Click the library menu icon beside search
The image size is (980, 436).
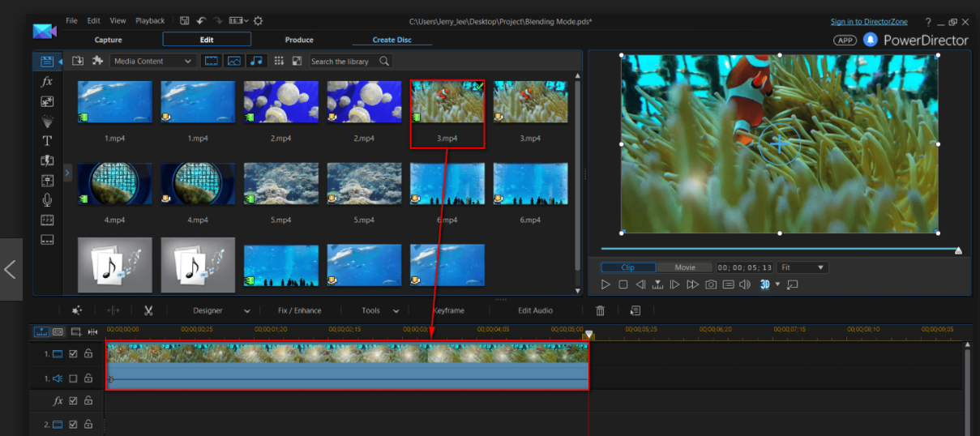coord(297,61)
